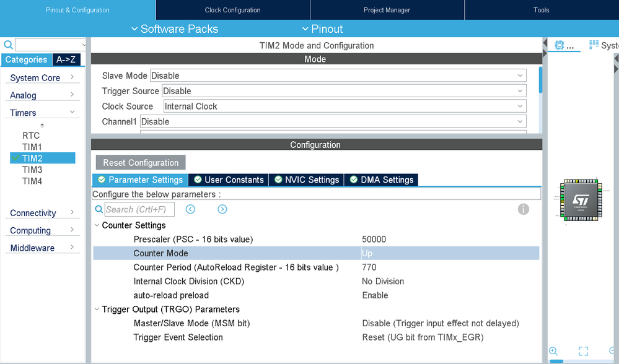This screenshot has height=364, width=619.
Task: Go to the next search result arrow
Action: point(222,209)
